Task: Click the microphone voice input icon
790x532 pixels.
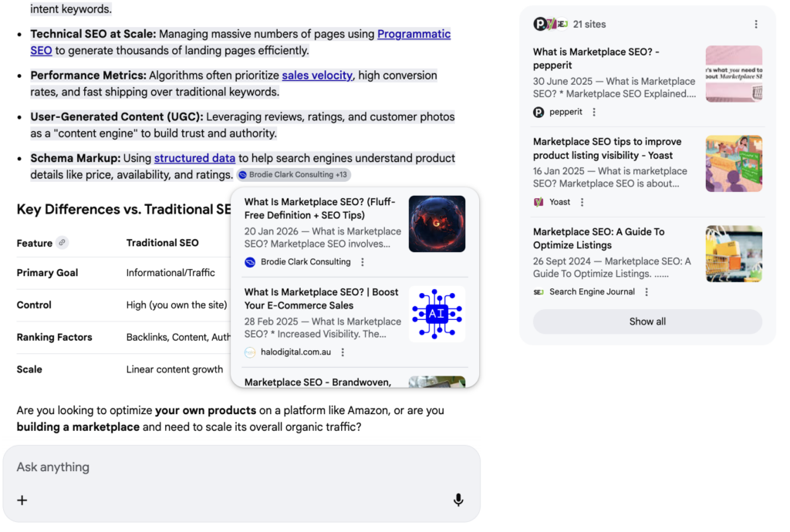Action: point(458,500)
